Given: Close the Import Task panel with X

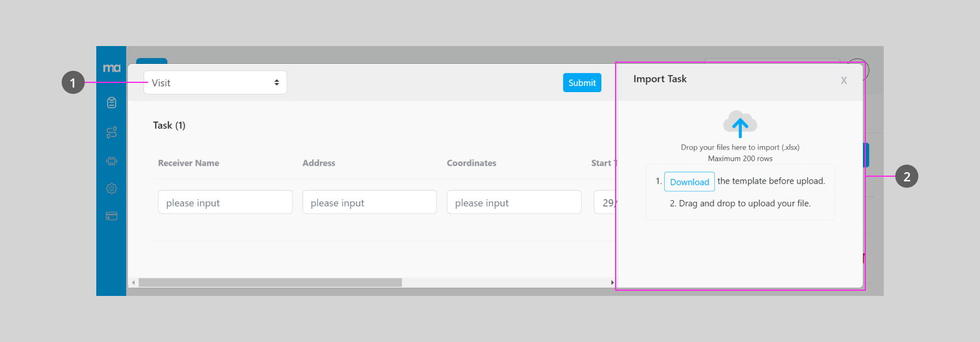Looking at the screenshot, I should coord(843,81).
